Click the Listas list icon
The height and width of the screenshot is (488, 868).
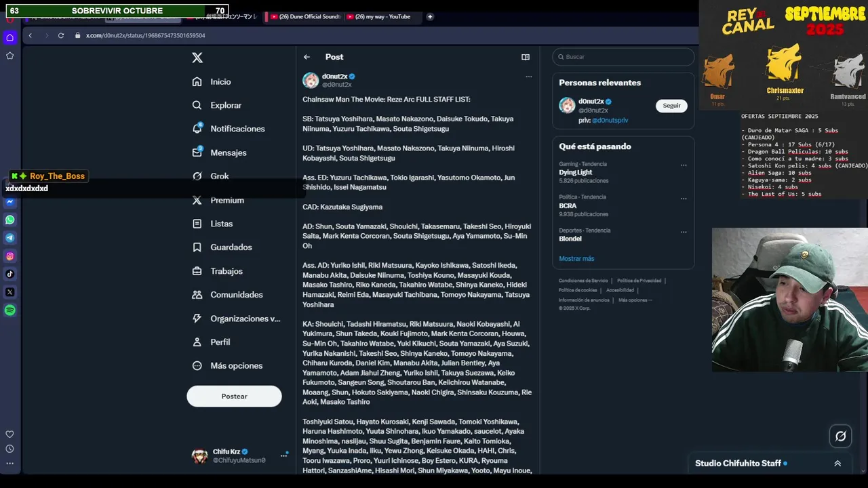(197, 224)
